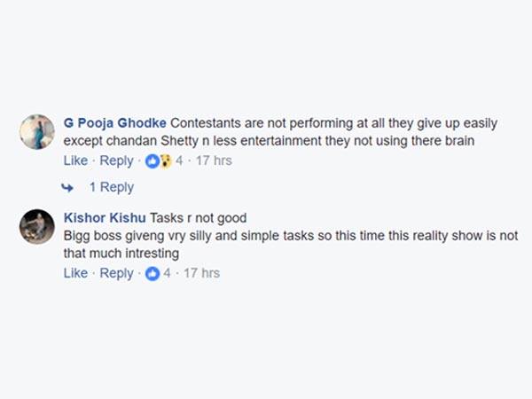532x399 pixels.
Task: Click the "Bigg boss giveng vry silly" comment line
Action: click(x=266, y=237)
